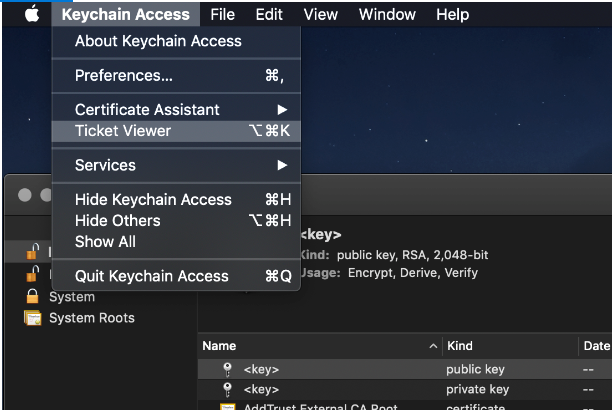Open the Window menu
Screen dimensions: 612x410
pyautogui.click(x=387, y=14)
